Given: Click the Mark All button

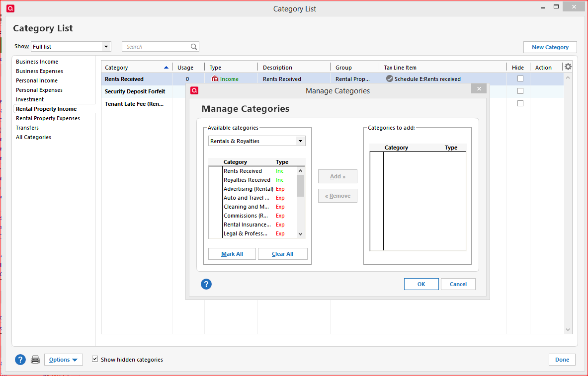Looking at the screenshot, I should tap(232, 254).
